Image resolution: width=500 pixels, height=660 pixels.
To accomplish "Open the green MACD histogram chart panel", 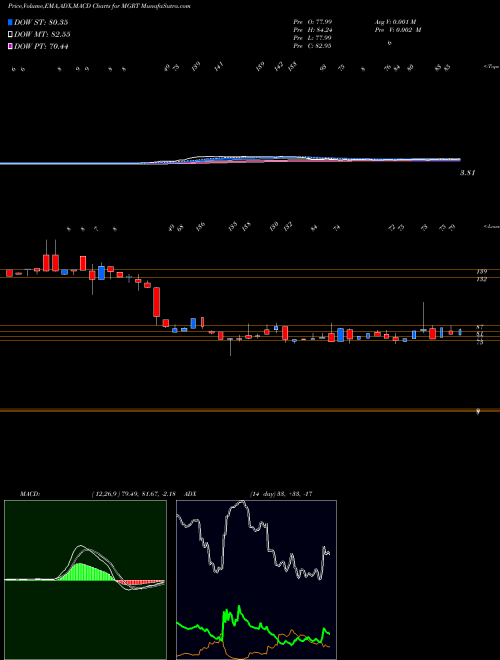I will tap(85, 580).
